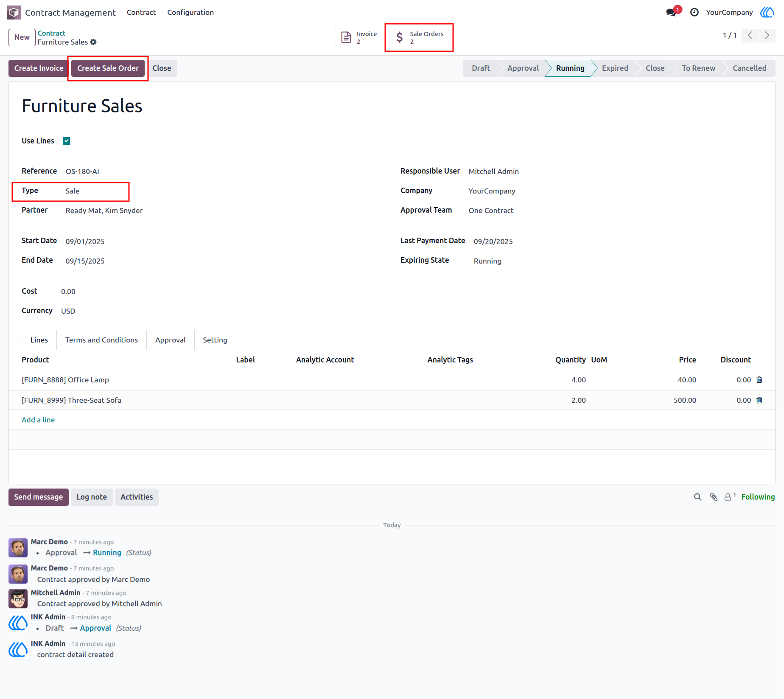Screen dimensions: 784x699
Task: Click Create Sale Order button
Action: coord(108,68)
